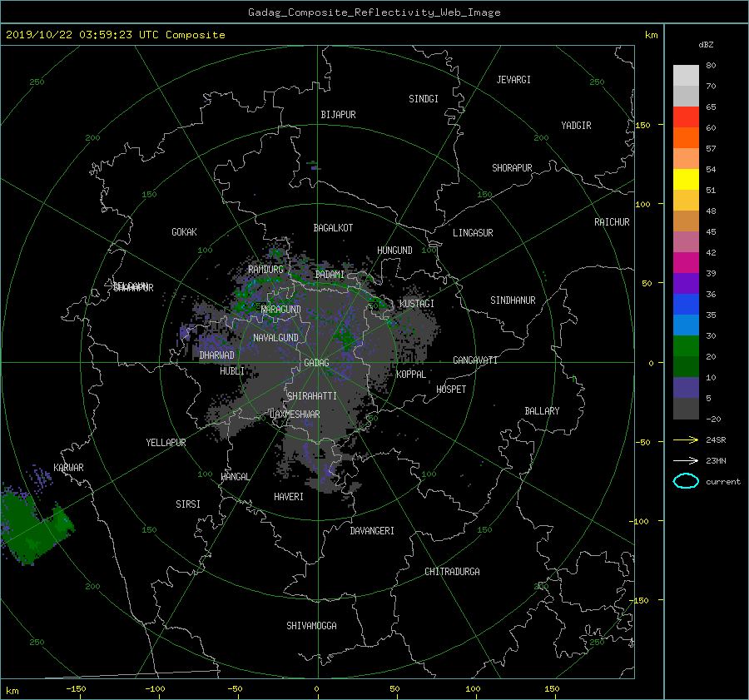Select the 80 dBZ light gray swatch

[x=686, y=76]
